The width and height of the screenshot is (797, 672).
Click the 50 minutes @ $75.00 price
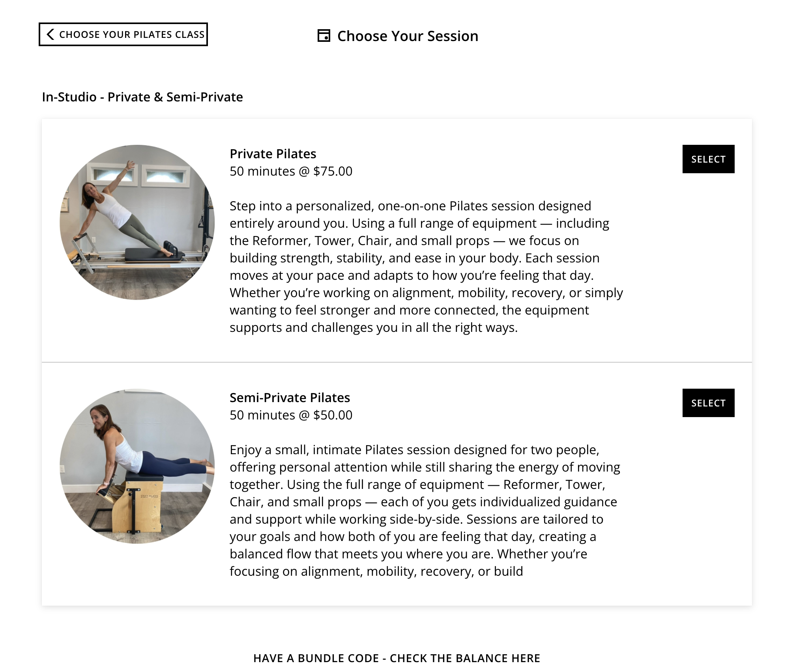click(291, 171)
